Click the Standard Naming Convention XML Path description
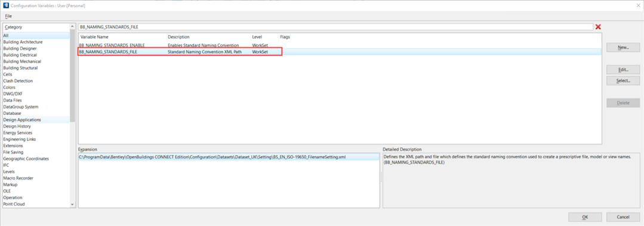Image resolution: width=644 pixels, height=226 pixels. coord(205,52)
